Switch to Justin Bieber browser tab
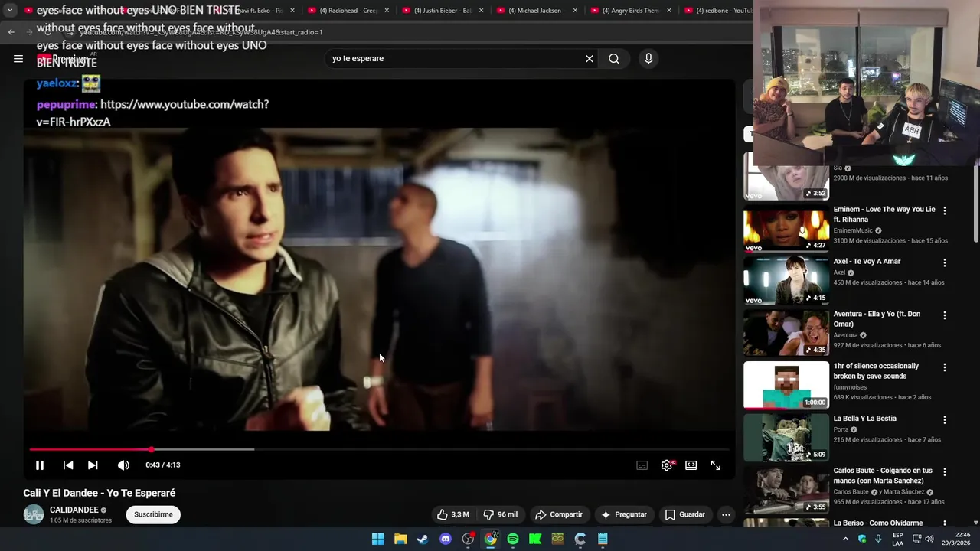This screenshot has height=551, width=980. tap(443, 11)
